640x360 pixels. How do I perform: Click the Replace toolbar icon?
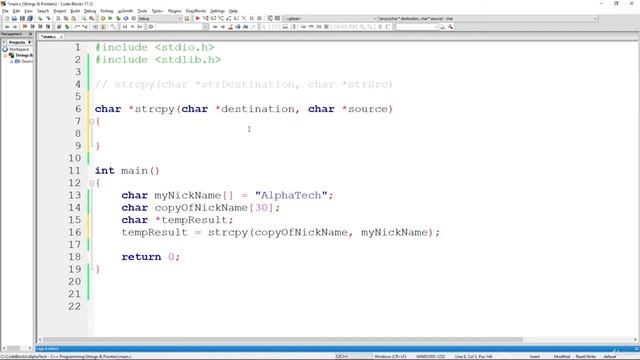(x=92, y=18)
